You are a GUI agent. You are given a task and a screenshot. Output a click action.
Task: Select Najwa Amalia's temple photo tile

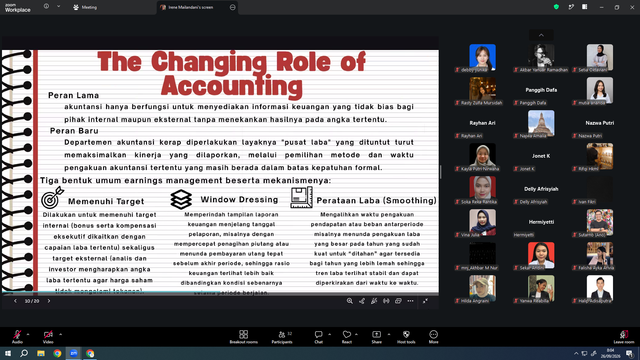point(541,124)
